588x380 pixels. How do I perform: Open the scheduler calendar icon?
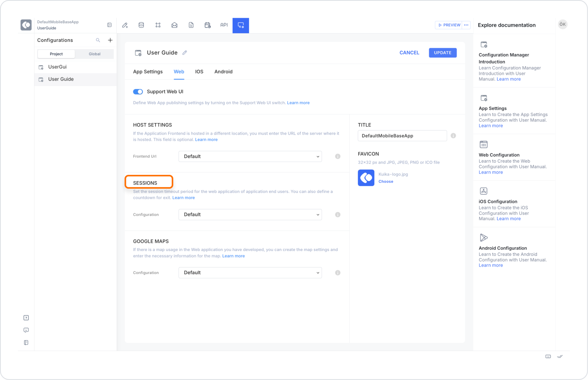click(208, 25)
